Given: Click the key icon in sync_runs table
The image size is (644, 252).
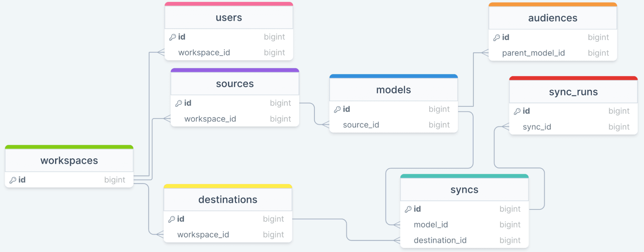Looking at the screenshot, I should (x=517, y=111).
